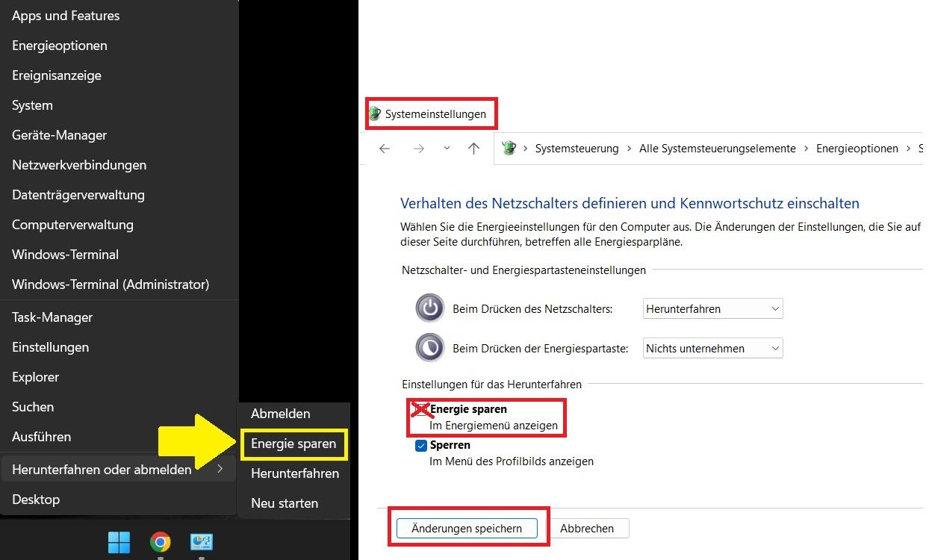Open Apps und Features menu entry
The image size is (929, 560).
pyautogui.click(x=119, y=16)
